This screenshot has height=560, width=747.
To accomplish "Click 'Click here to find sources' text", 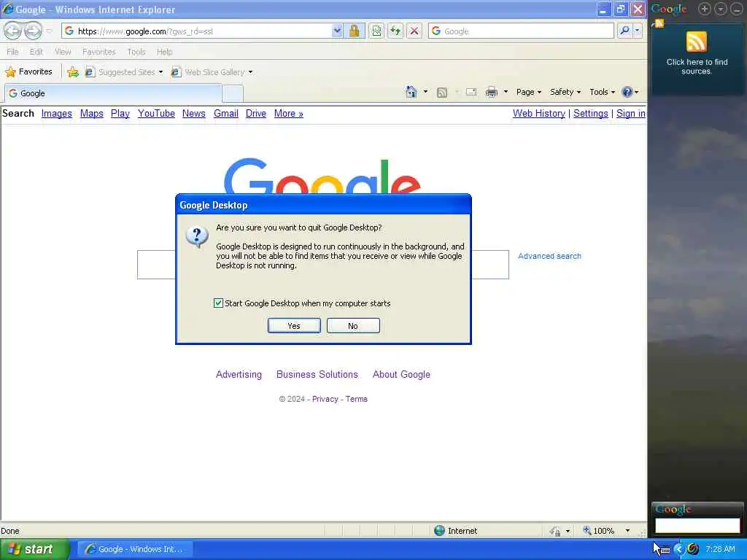I will [x=697, y=66].
